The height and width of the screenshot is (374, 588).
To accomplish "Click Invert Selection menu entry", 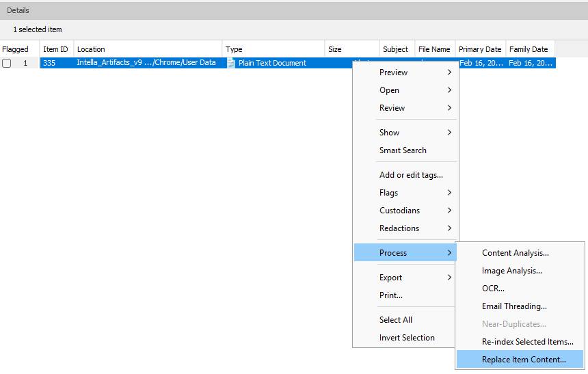I will pos(407,338).
